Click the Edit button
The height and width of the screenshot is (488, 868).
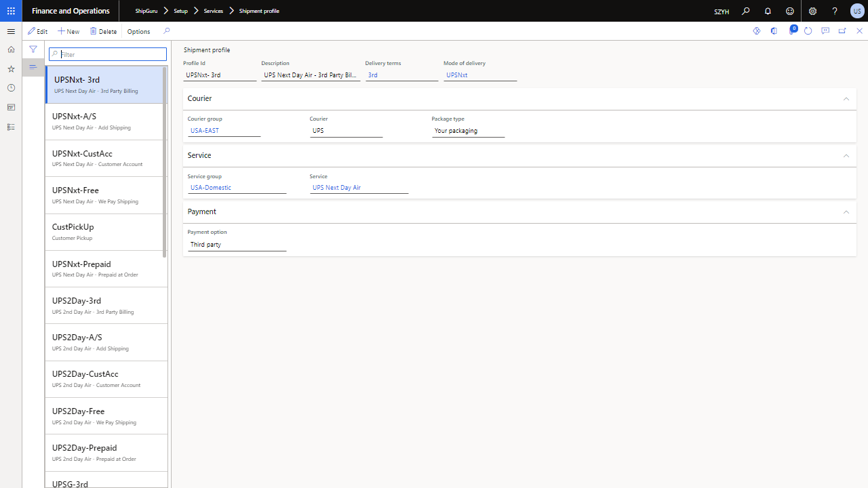click(38, 31)
